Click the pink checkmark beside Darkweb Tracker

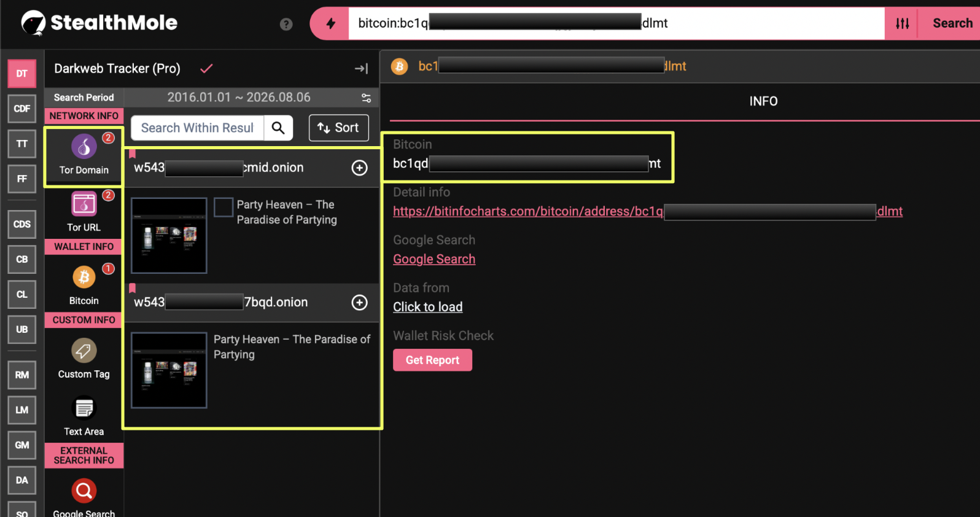coord(206,68)
